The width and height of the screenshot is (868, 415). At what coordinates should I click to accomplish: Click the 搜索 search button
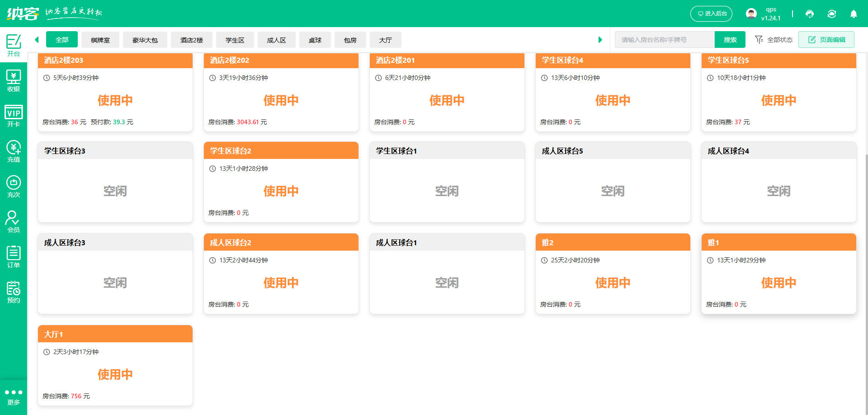pyautogui.click(x=730, y=40)
